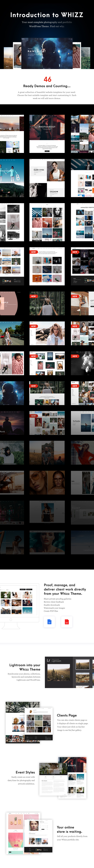This screenshot has width=94, height=868.
Task: Click the red PDF file icon
Action: [67, 622]
